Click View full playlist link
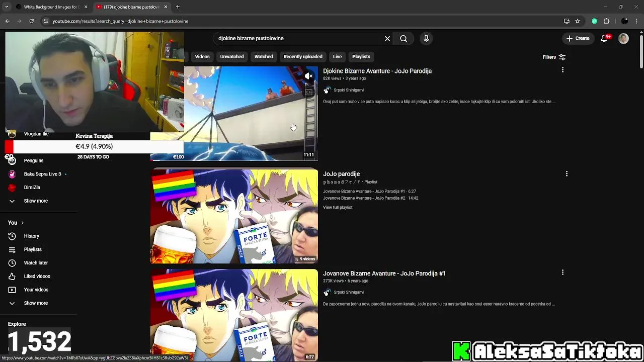 [338, 207]
